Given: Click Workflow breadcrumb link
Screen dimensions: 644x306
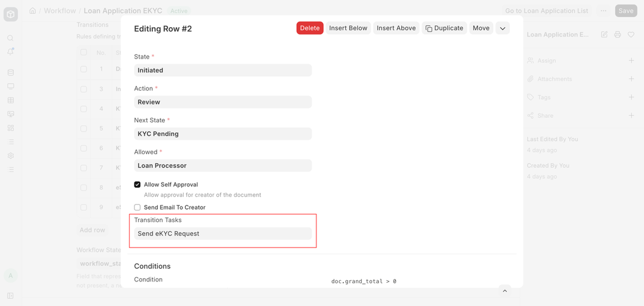Looking at the screenshot, I should (60, 11).
